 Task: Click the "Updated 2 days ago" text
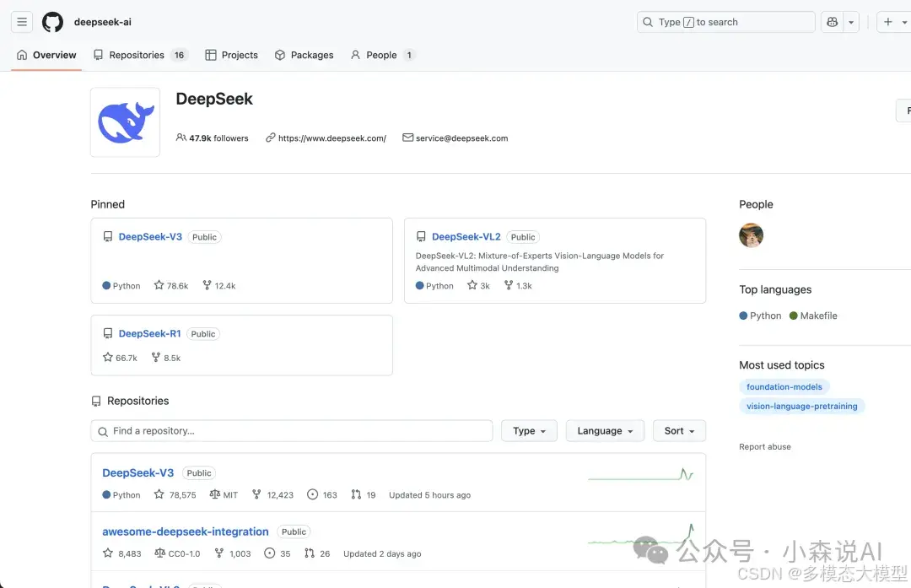click(382, 553)
